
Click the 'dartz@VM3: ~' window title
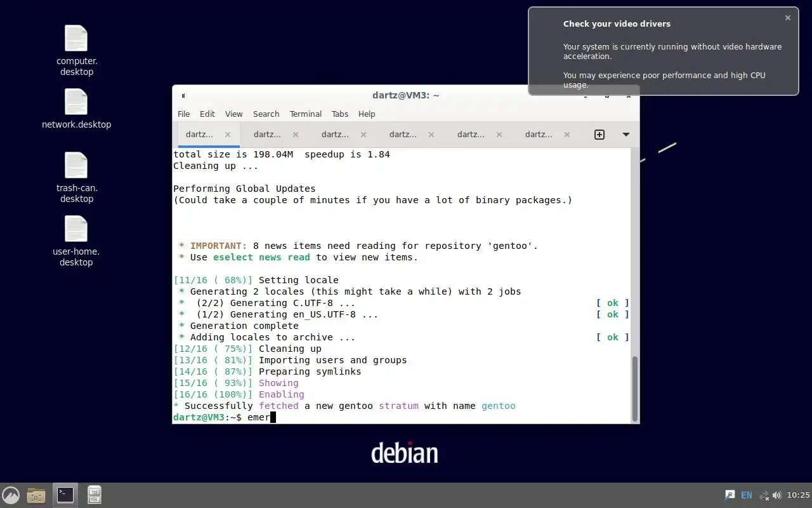click(x=406, y=95)
